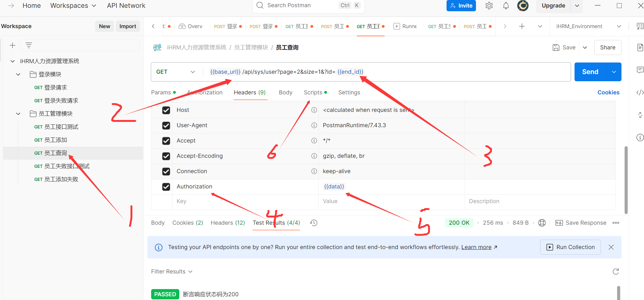The width and height of the screenshot is (644, 300).
Task: Click the info icon for Accept header
Action: tap(314, 141)
